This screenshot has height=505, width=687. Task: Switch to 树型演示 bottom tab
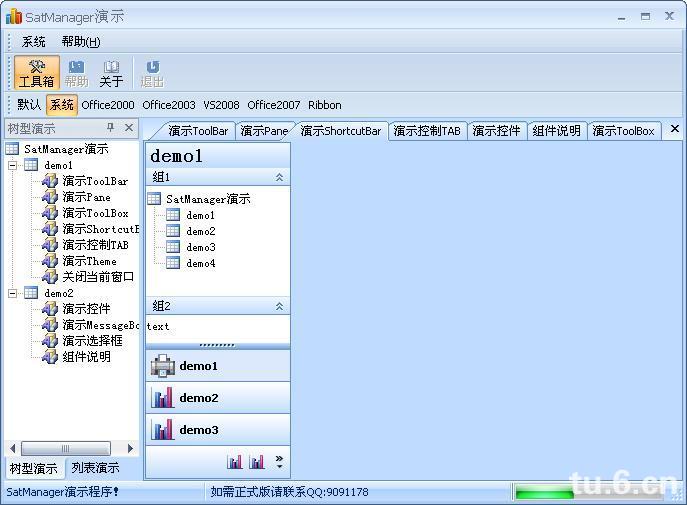34,468
